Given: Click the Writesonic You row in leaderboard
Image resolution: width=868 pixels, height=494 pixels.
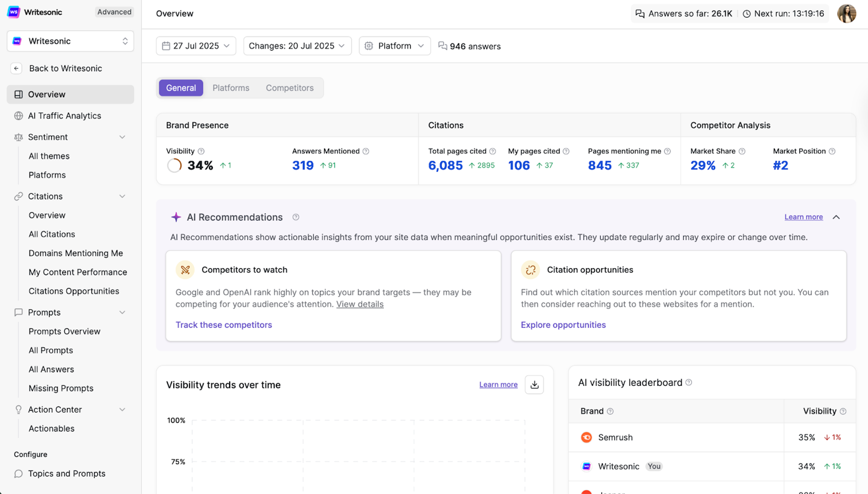Looking at the screenshot, I should point(712,466).
